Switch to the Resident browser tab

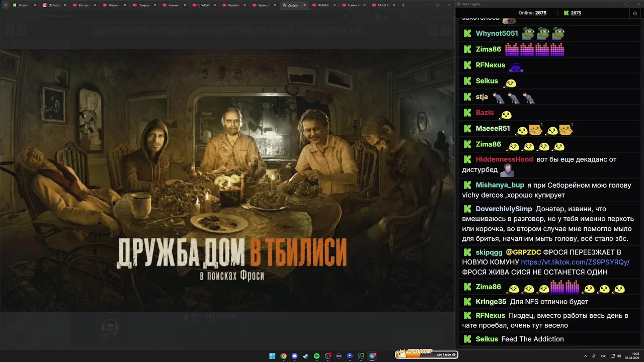pyautogui.click(x=233, y=5)
